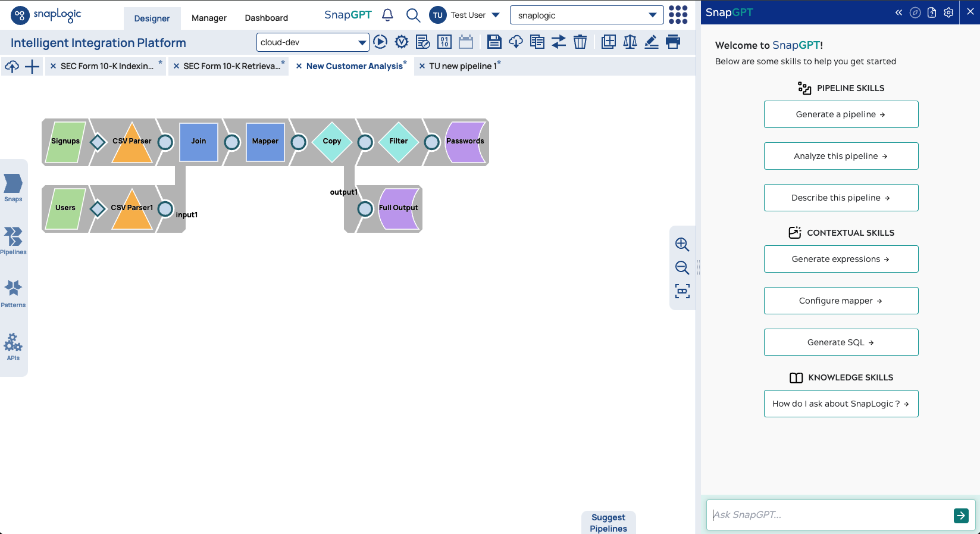The height and width of the screenshot is (534, 980).
Task: Open the cloud-dev snaplex dropdown
Action: (x=313, y=42)
